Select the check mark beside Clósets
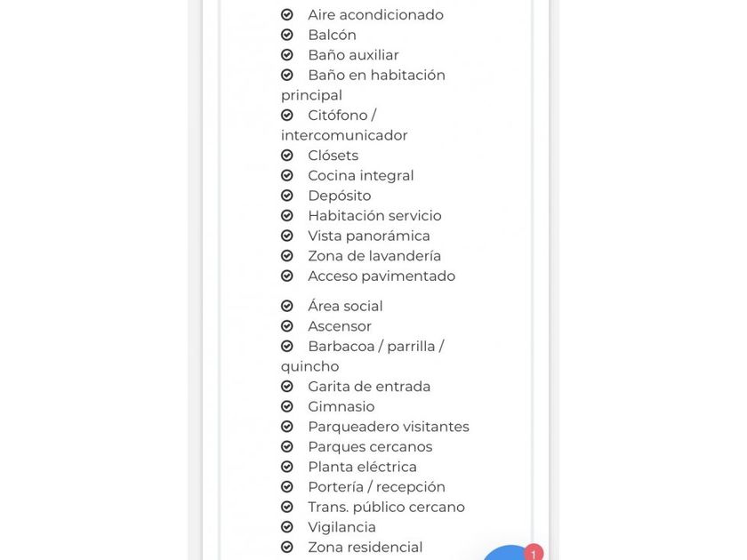 pyautogui.click(x=287, y=156)
